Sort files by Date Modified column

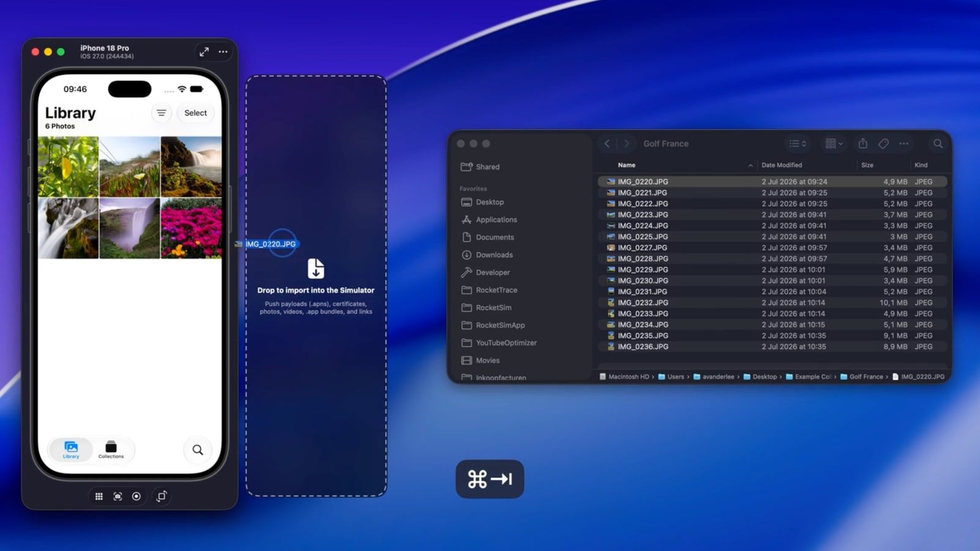tap(782, 165)
